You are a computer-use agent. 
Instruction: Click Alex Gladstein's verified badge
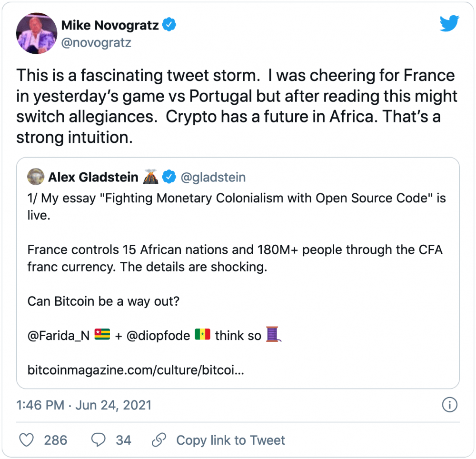pyautogui.click(x=169, y=178)
